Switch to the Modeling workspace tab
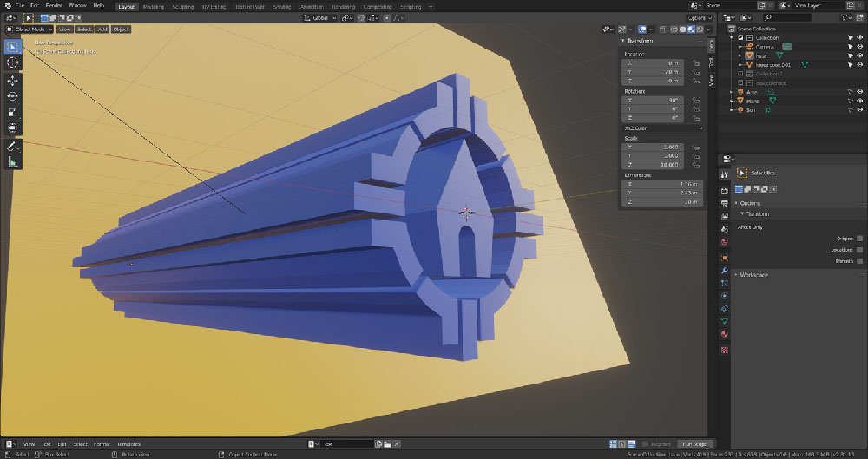The image size is (868, 459). click(152, 6)
